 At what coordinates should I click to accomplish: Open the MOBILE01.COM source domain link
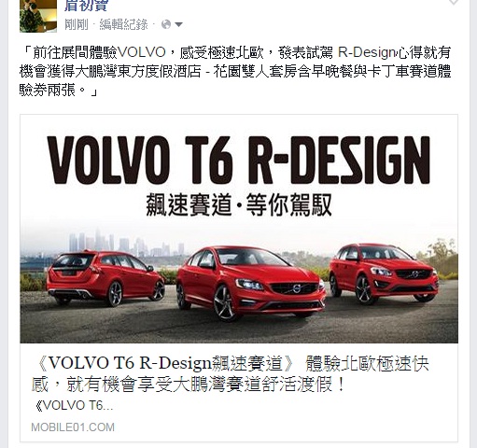point(73,427)
